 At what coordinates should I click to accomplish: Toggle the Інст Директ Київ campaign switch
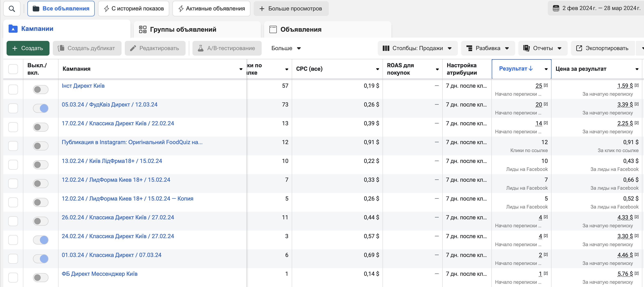(x=41, y=89)
